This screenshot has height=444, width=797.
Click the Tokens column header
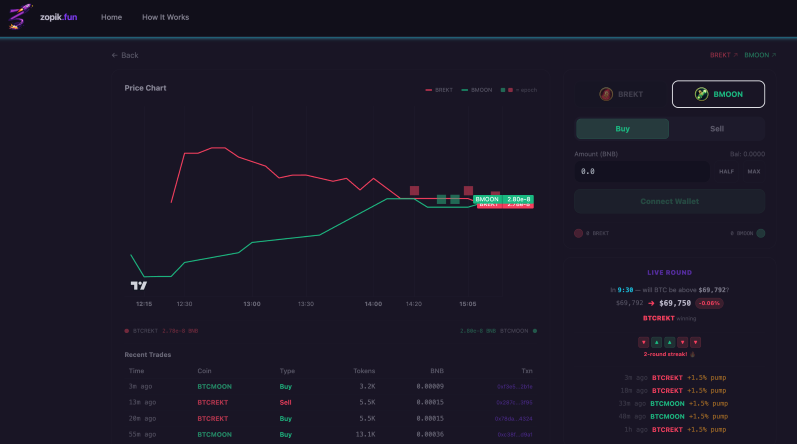364,371
